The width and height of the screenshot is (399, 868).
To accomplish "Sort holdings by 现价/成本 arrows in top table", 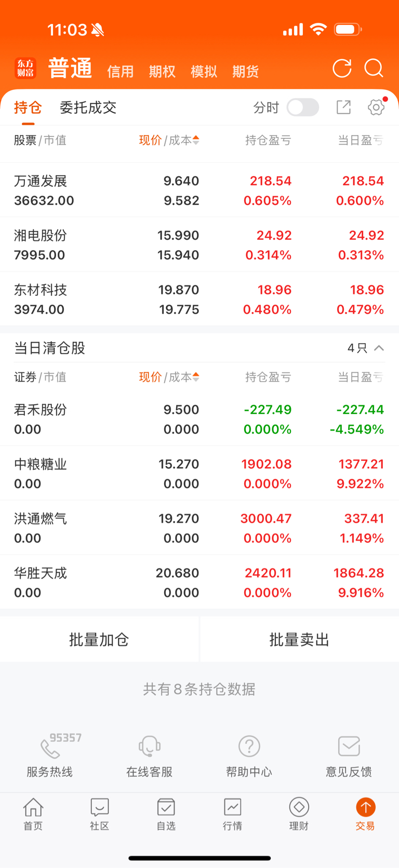I will coord(196,140).
